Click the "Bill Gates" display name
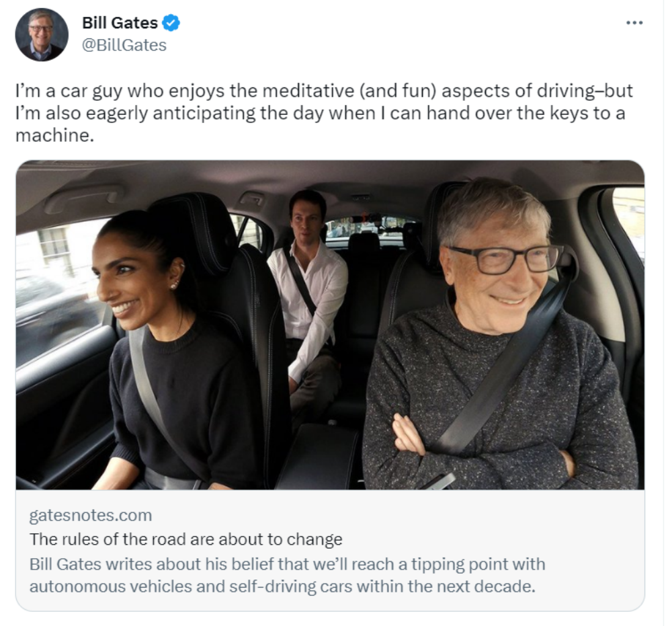The image size is (672, 626). (x=120, y=23)
